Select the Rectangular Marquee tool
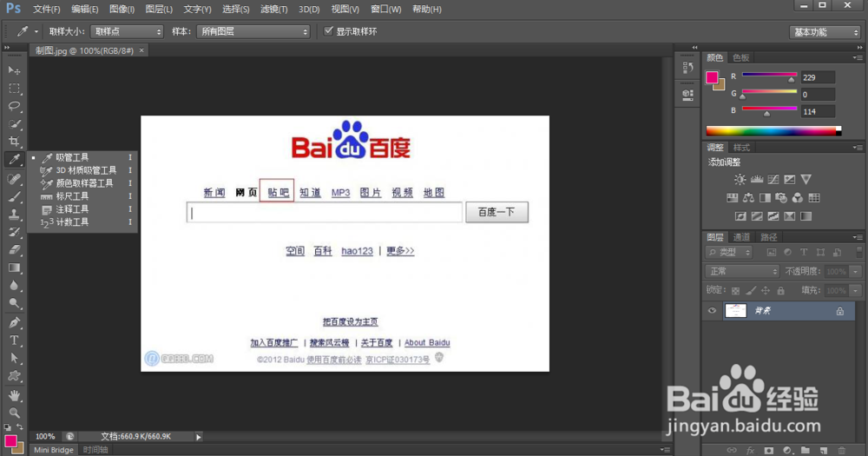 (x=15, y=89)
